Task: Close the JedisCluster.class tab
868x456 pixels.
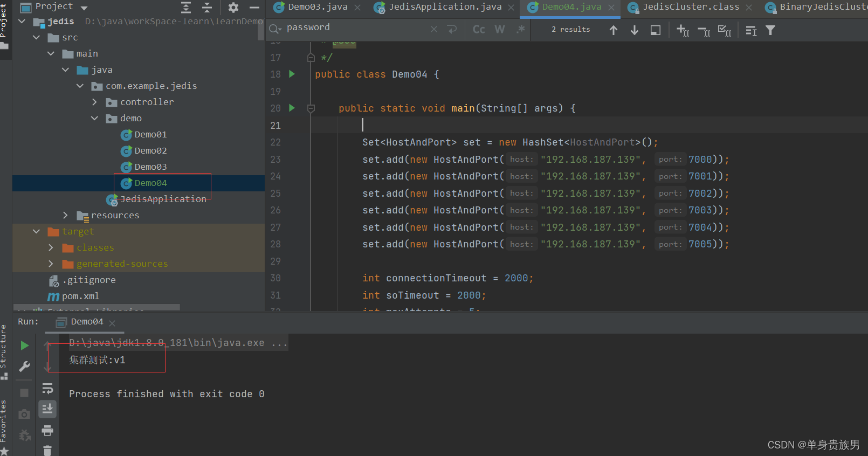Action: 749,8
